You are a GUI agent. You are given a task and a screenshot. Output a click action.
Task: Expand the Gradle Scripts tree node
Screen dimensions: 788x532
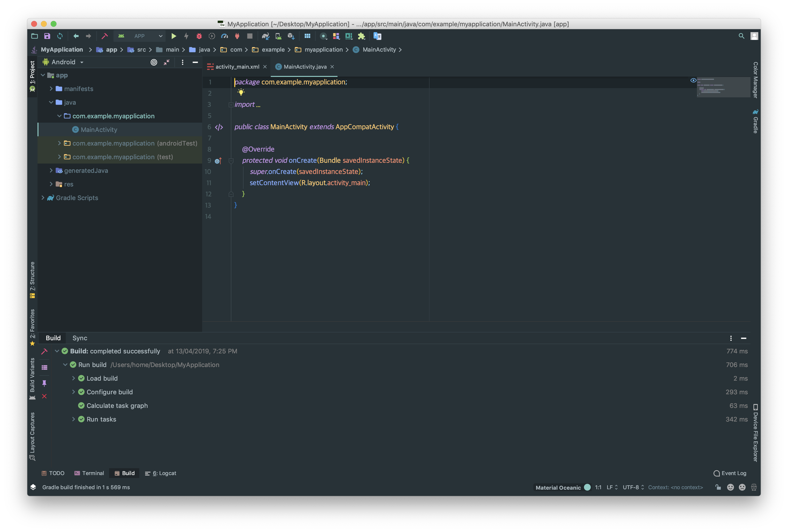point(43,198)
